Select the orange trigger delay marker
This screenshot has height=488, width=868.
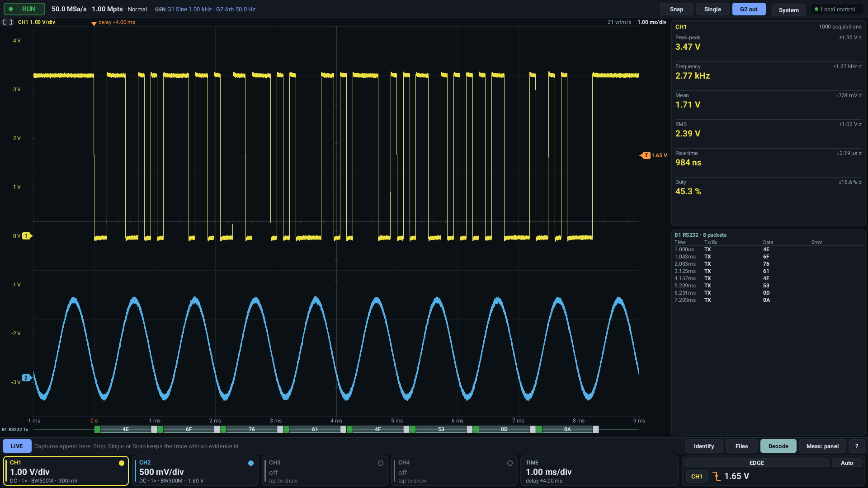pyautogui.click(x=94, y=23)
